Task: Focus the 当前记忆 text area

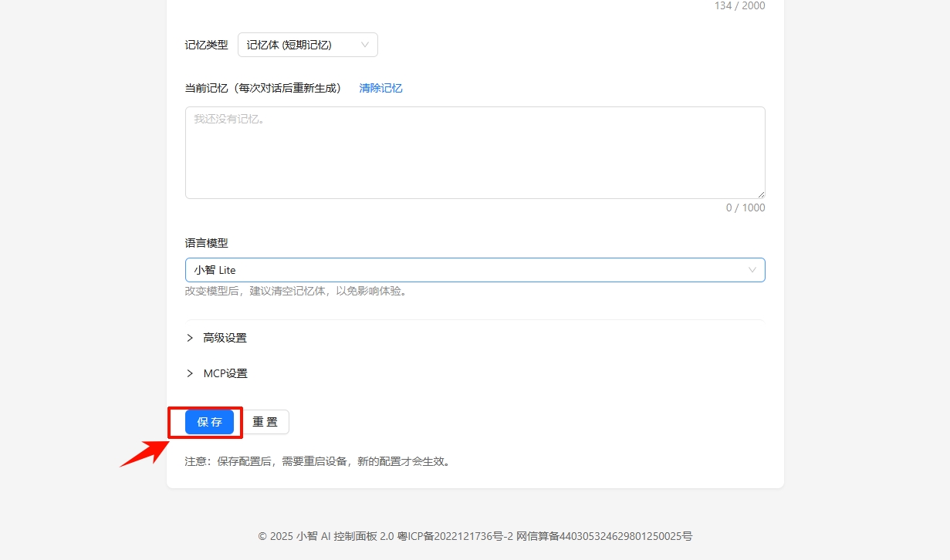Action: pyautogui.click(x=475, y=153)
